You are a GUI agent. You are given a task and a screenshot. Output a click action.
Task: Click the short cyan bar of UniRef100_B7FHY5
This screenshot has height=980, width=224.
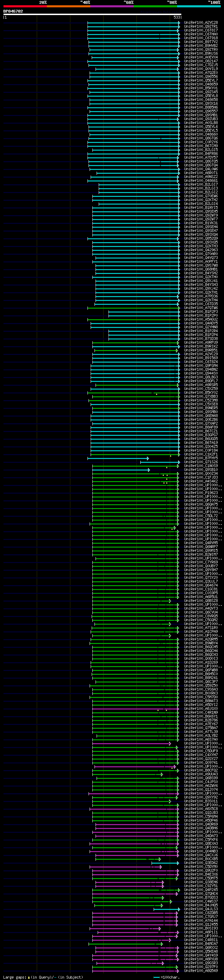(118, 458)
